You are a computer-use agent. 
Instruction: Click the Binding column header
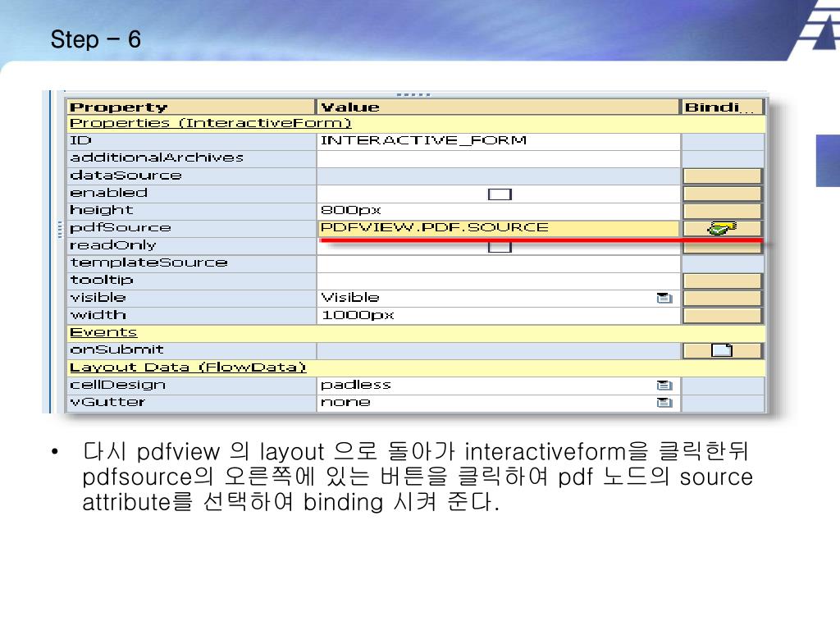pos(722,107)
